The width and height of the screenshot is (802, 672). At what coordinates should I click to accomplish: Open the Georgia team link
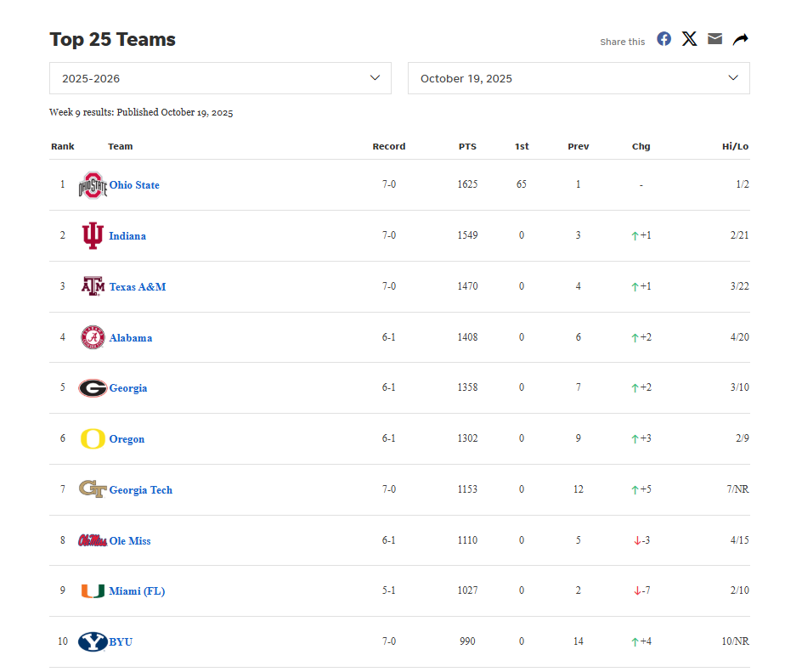pyautogui.click(x=128, y=388)
